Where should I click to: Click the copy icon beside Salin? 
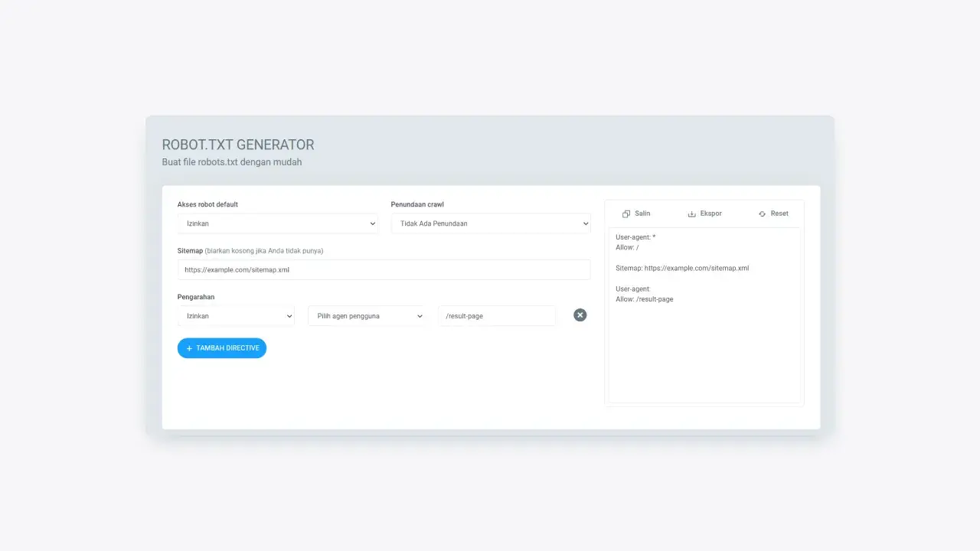[626, 214]
